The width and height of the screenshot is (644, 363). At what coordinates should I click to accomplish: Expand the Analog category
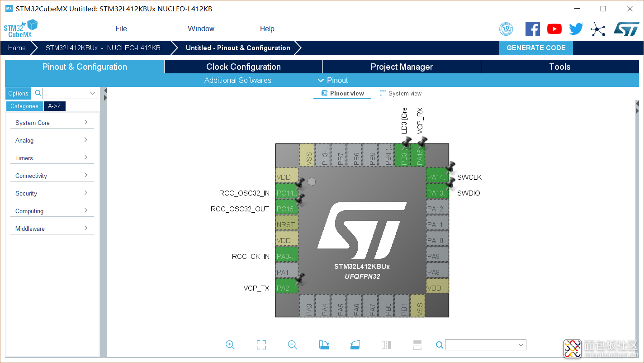click(x=52, y=140)
